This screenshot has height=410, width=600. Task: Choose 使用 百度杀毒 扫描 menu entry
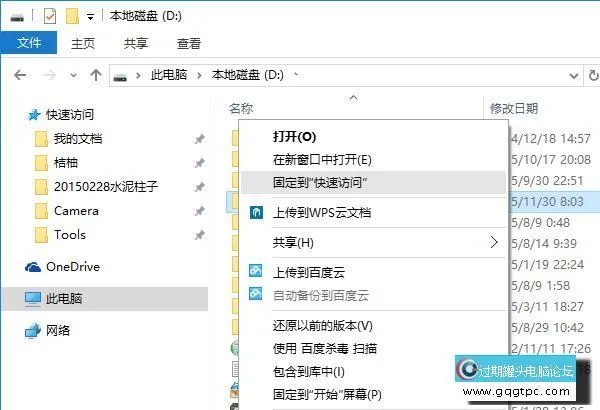click(373, 348)
